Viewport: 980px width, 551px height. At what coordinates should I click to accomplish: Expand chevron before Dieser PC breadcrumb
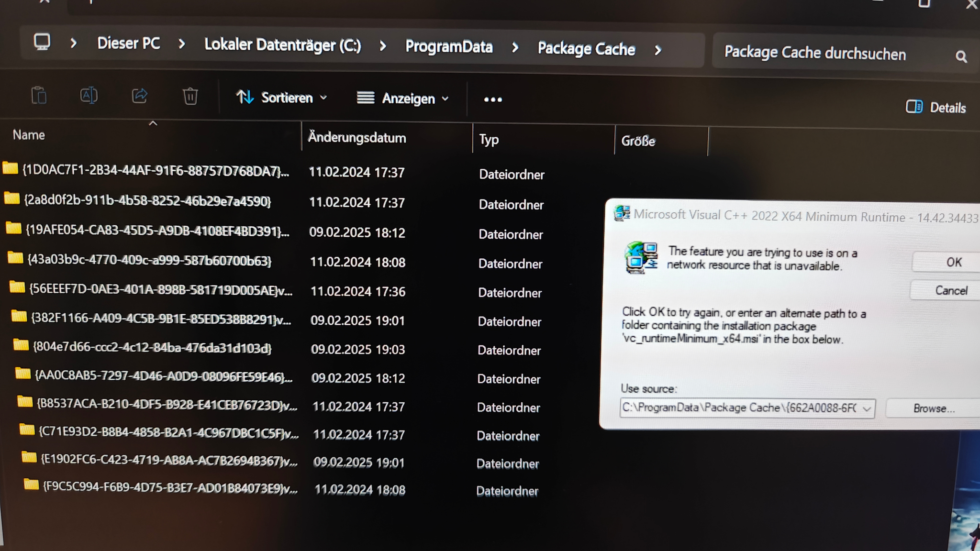tap(73, 43)
